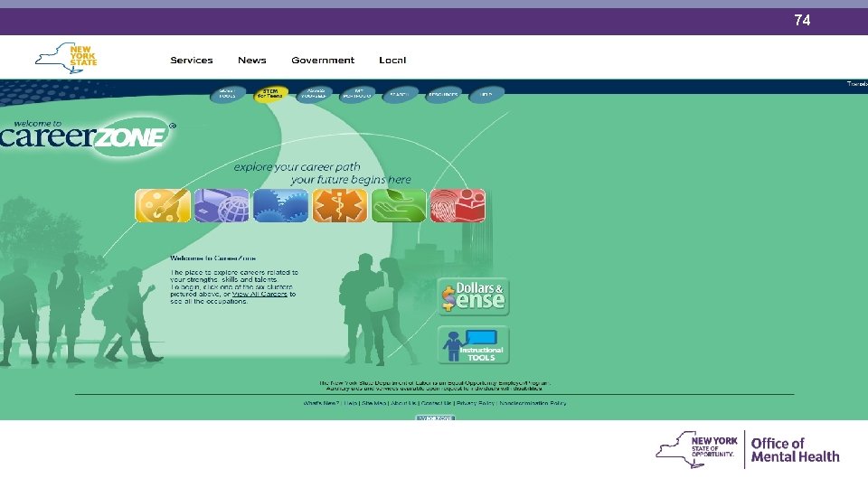Open the What's New? footer link
The image size is (868, 488).
coord(320,403)
